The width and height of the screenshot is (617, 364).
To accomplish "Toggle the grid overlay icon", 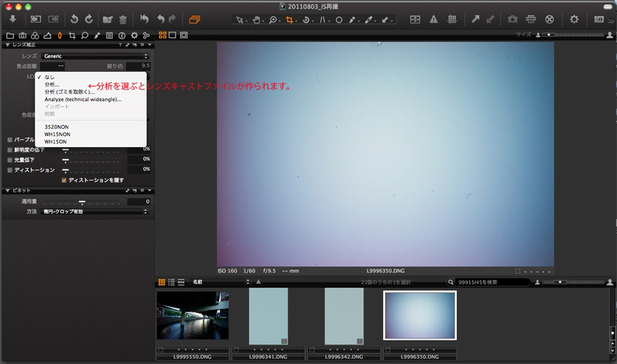I will 452,19.
